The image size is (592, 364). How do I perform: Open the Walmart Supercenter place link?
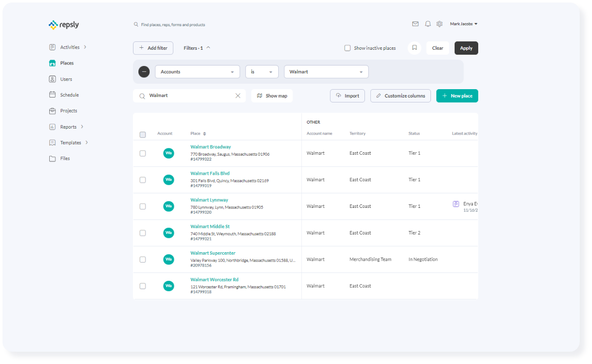point(213,253)
